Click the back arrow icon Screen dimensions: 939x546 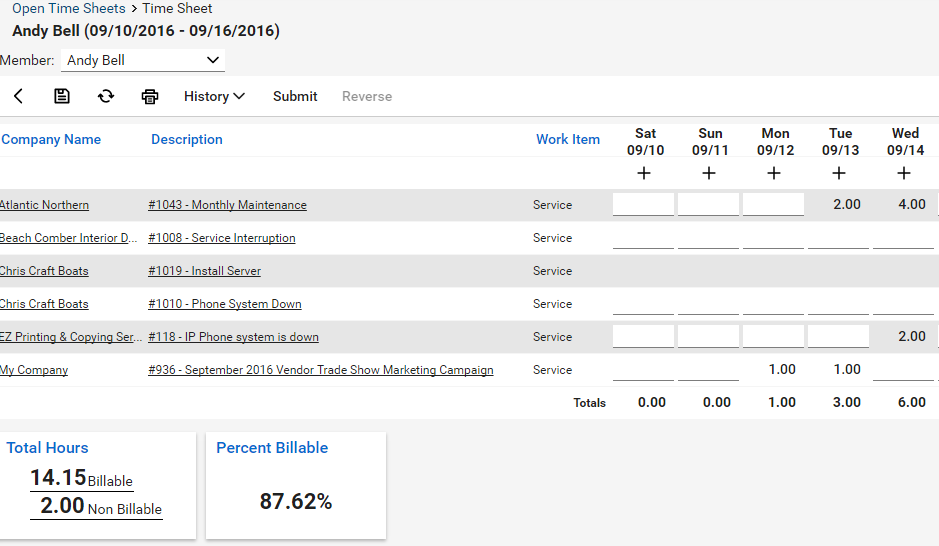(19, 97)
